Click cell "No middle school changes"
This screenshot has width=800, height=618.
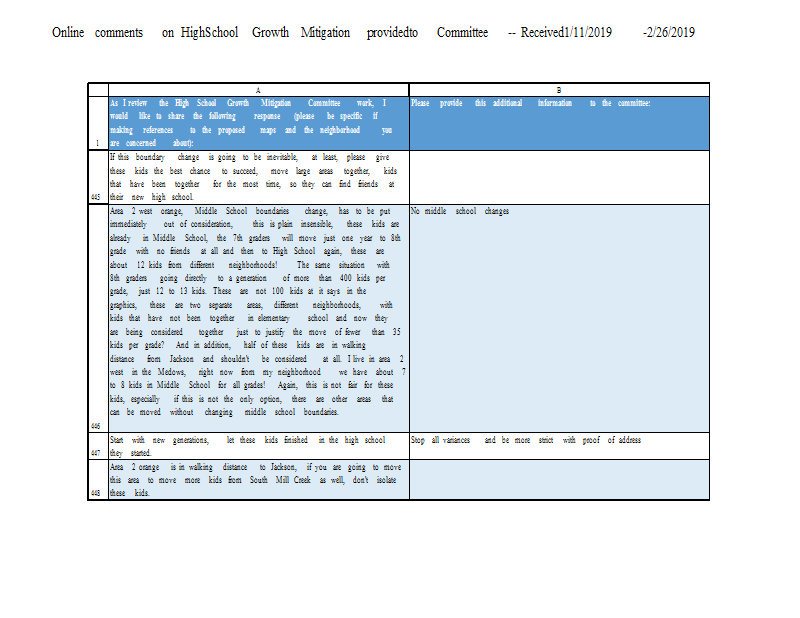559,318
